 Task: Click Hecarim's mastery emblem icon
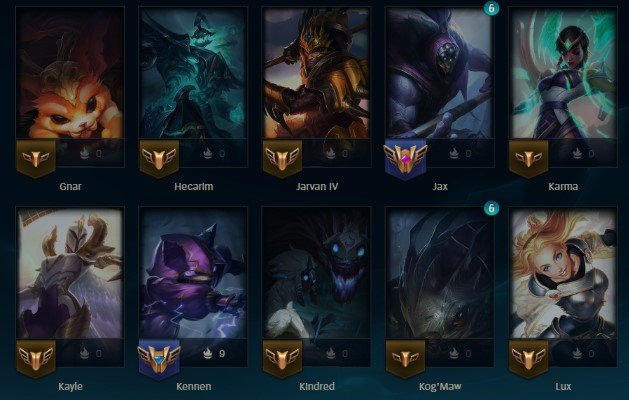159,158
